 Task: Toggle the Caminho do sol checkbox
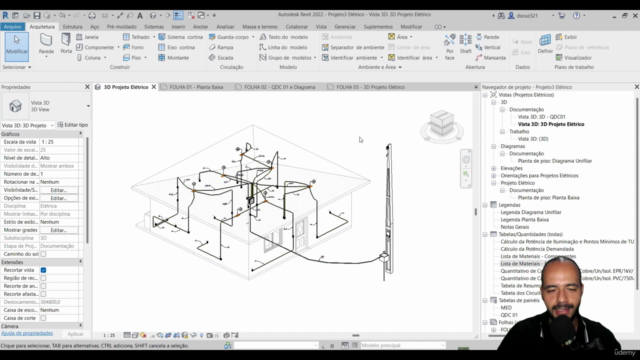(x=43, y=254)
